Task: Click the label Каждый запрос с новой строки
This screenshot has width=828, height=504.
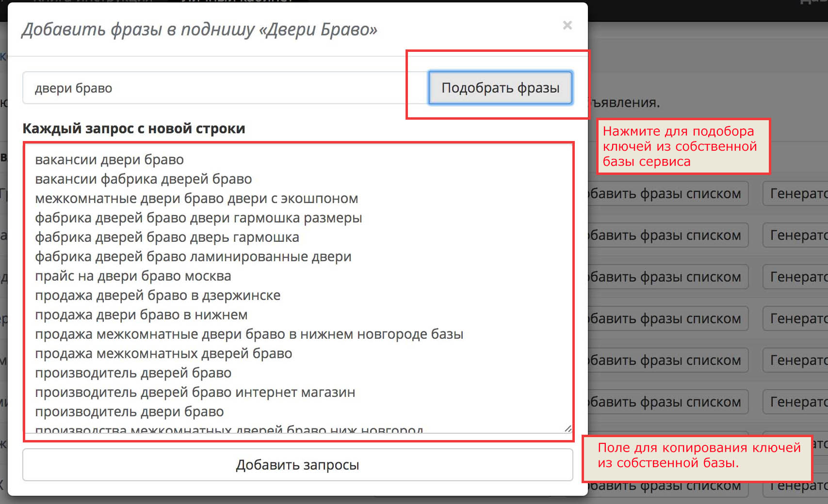Action: [x=134, y=128]
